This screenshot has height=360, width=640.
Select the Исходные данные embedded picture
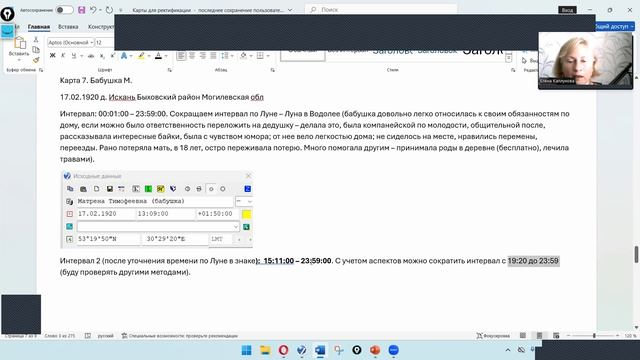(156, 210)
